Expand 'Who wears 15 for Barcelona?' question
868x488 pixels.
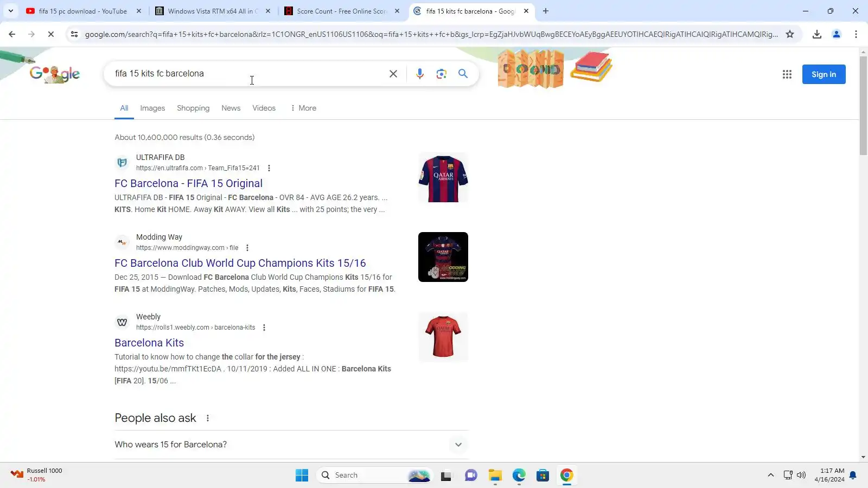pos(291,445)
